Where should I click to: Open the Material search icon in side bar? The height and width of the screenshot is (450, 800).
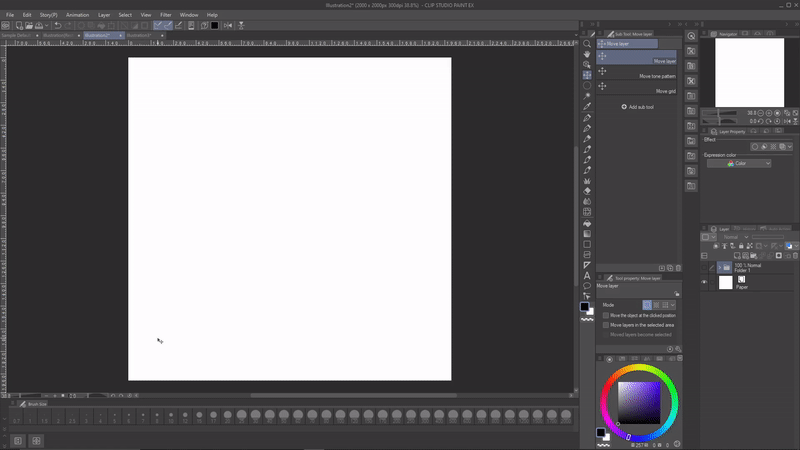click(691, 36)
